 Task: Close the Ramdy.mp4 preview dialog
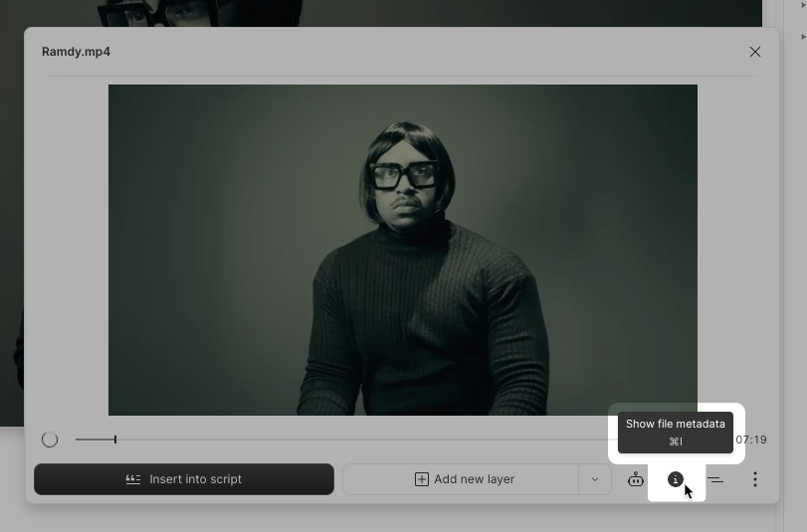click(755, 52)
